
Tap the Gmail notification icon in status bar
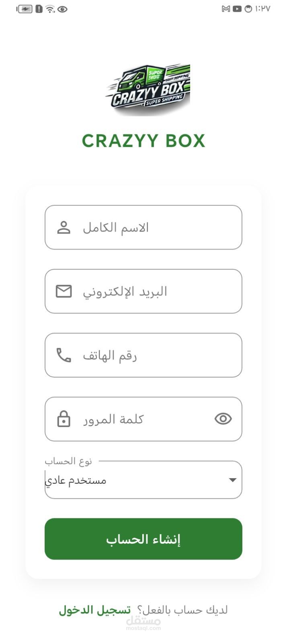click(x=226, y=9)
